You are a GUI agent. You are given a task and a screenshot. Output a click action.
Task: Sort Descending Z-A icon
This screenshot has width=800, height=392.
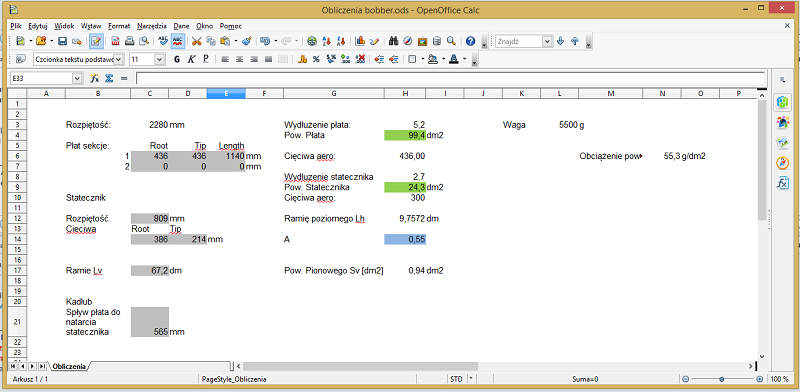pos(341,41)
